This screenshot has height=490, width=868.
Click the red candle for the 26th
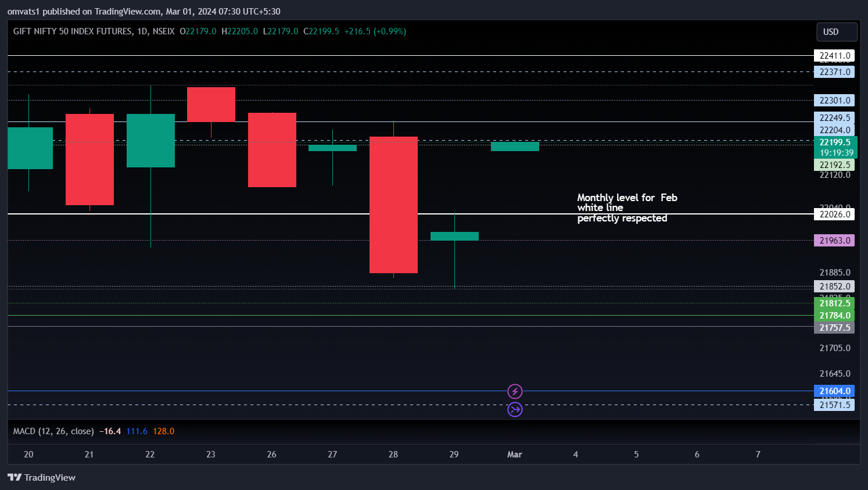click(272, 150)
